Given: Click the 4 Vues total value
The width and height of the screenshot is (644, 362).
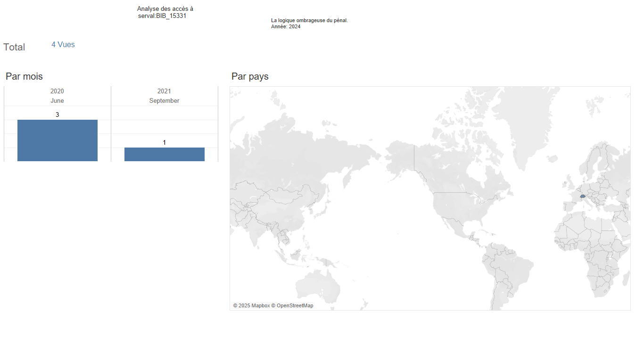Looking at the screenshot, I should 63,45.
